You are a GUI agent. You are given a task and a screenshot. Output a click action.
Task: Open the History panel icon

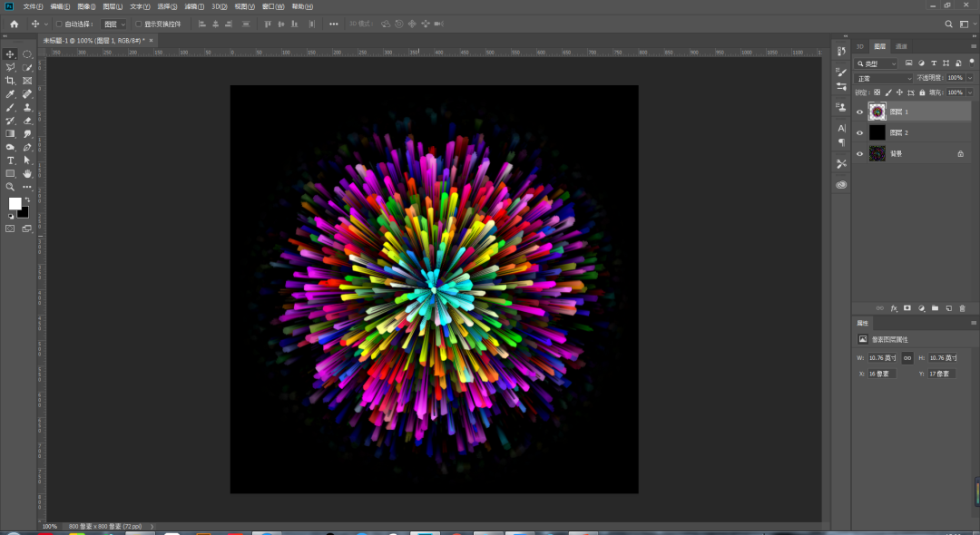pos(841,51)
